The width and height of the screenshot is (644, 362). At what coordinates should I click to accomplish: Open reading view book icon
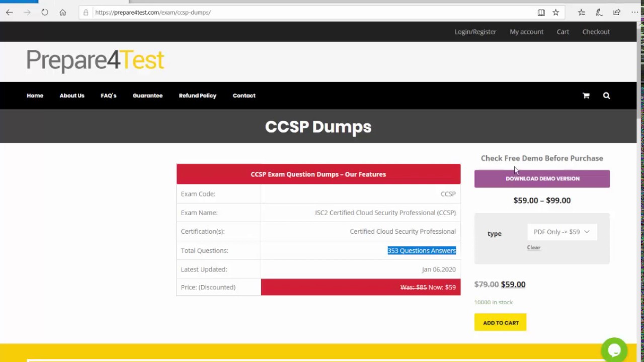click(x=541, y=13)
